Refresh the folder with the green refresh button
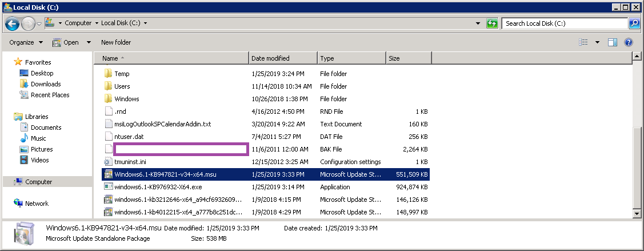 pyautogui.click(x=492, y=23)
